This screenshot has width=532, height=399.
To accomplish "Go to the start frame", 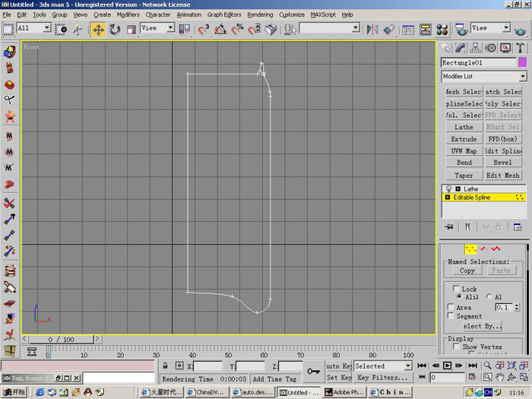I will click(x=422, y=366).
